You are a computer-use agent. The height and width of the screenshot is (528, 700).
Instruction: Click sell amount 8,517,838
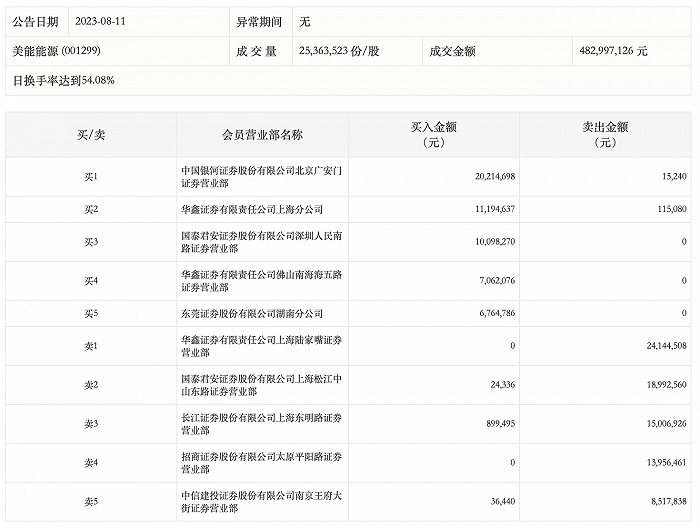click(669, 502)
